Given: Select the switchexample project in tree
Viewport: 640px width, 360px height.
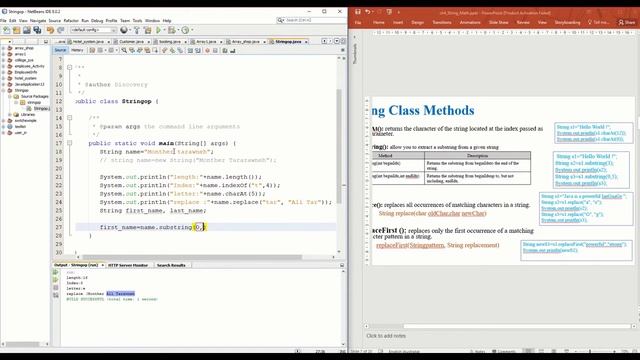Looking at the screenshot, I should click(26, 121).
